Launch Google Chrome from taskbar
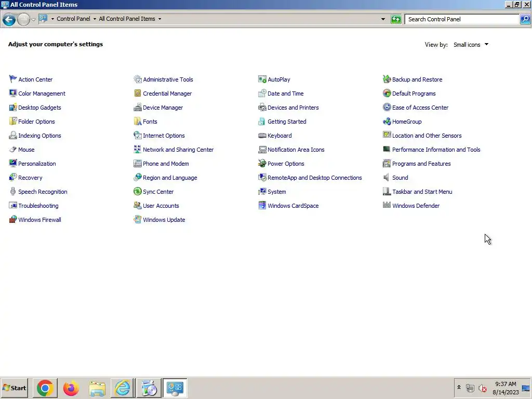The height and width of the screenshot is (399, 532). pos(45,388)
